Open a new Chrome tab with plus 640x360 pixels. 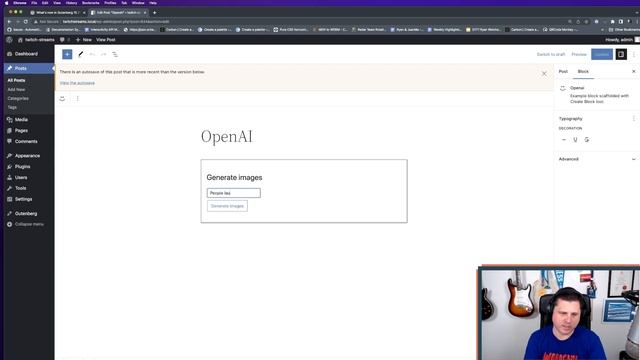click(x=154, y=13)
